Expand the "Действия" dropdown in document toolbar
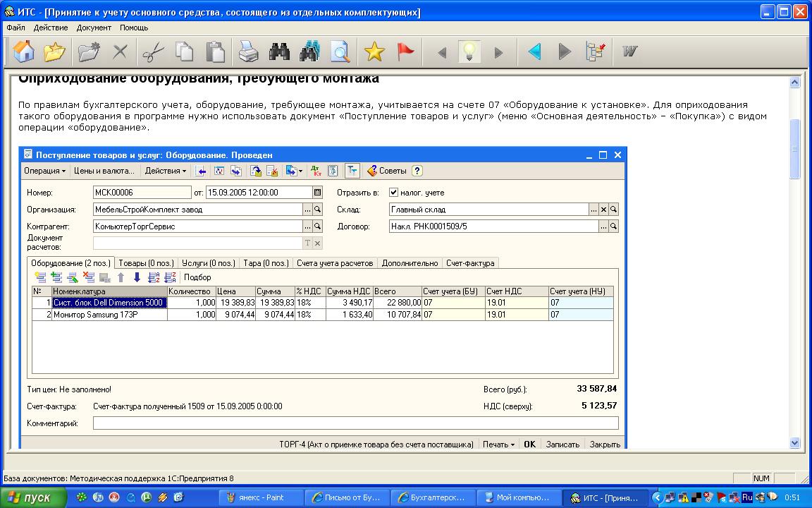812x508 pixels. pyautogui.click(x=165, y=171)
